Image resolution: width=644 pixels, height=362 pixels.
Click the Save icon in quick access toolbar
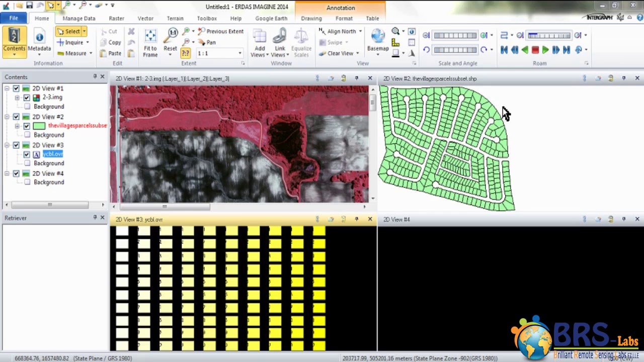pyautogui.click(x=30, y=6)
